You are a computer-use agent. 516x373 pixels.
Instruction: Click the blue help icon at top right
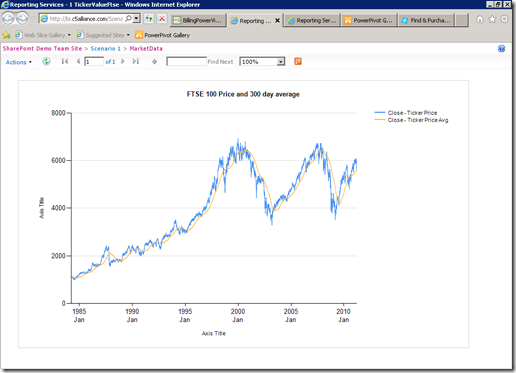pos(501,49)
